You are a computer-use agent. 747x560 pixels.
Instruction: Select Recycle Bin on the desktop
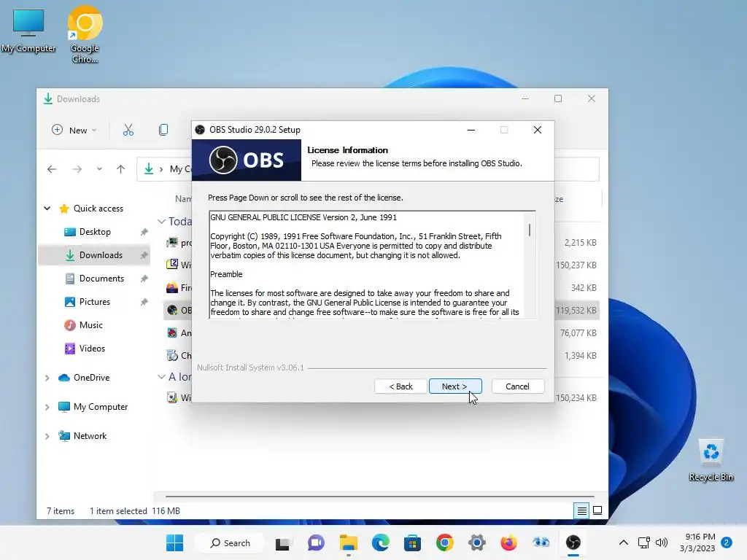tap(711, 460)
